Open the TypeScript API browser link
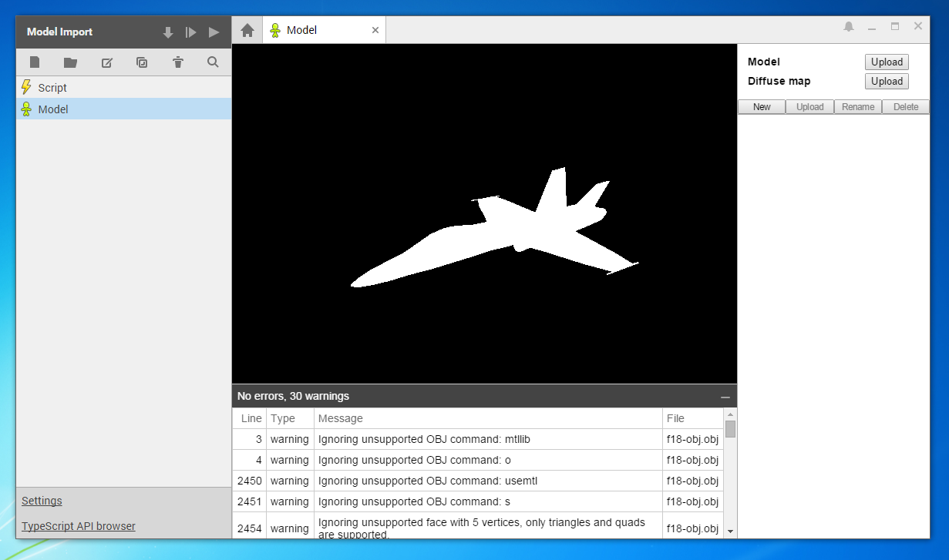Screen dimensions: 949x560 [79, 526]
